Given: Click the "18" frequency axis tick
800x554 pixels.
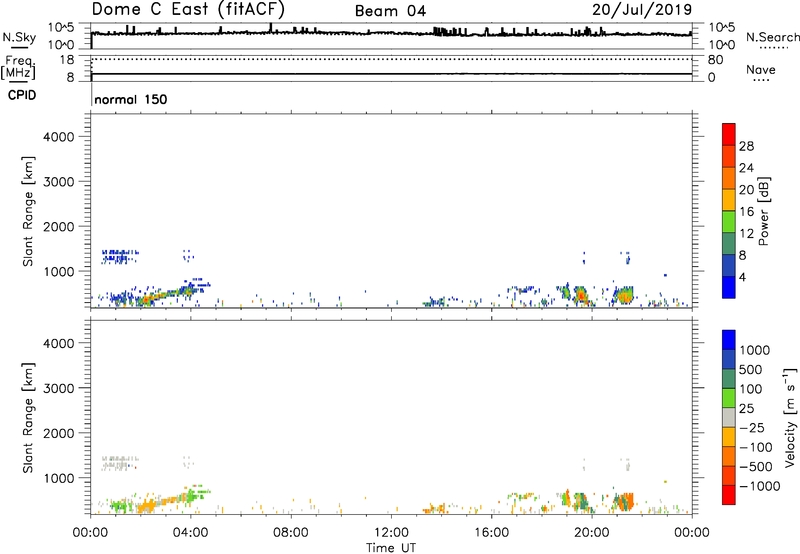Looking at the screenshot, I should point(67,60).
